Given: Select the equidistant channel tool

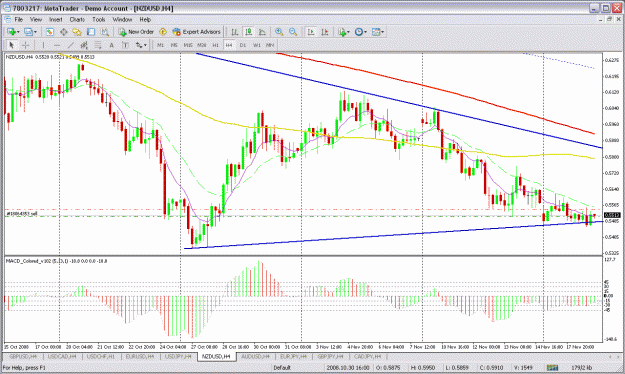Looking at the screenshot, I should (x=84, y=45).
